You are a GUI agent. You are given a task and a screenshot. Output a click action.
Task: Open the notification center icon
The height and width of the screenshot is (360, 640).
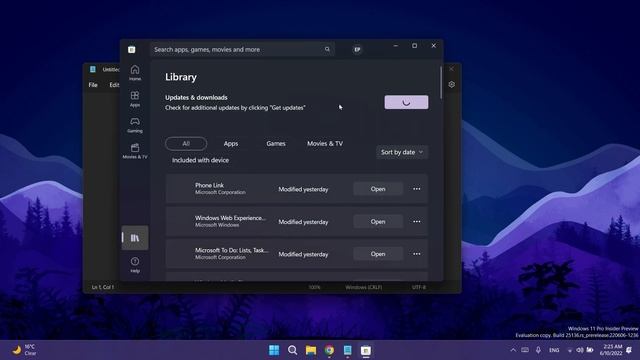click(x=629, y=350)
